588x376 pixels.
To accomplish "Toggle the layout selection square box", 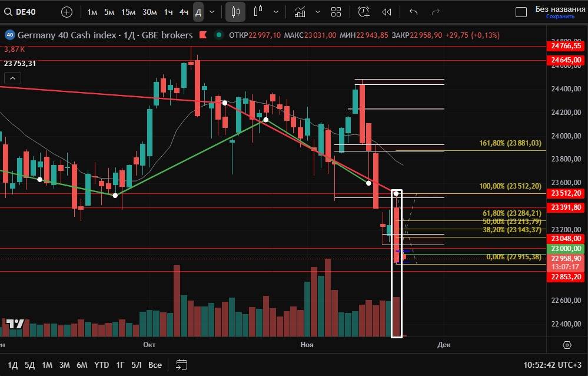I will click(x=521, y=12).
